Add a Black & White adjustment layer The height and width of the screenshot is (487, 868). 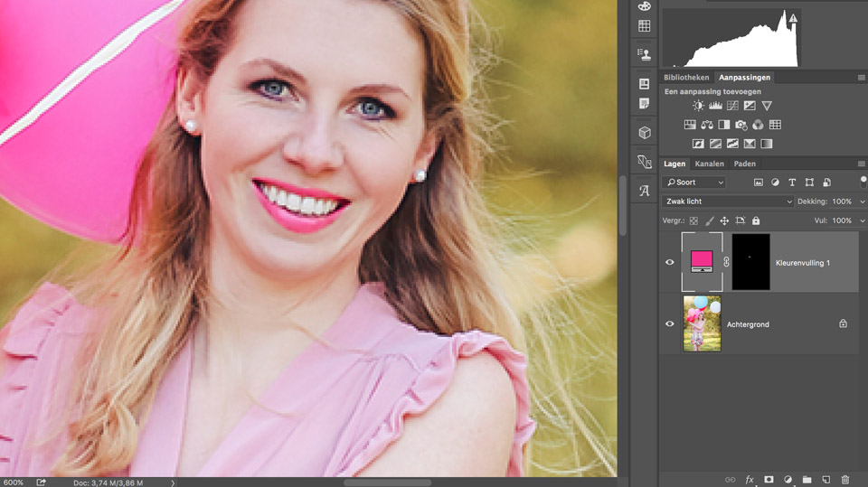point(723,125)
